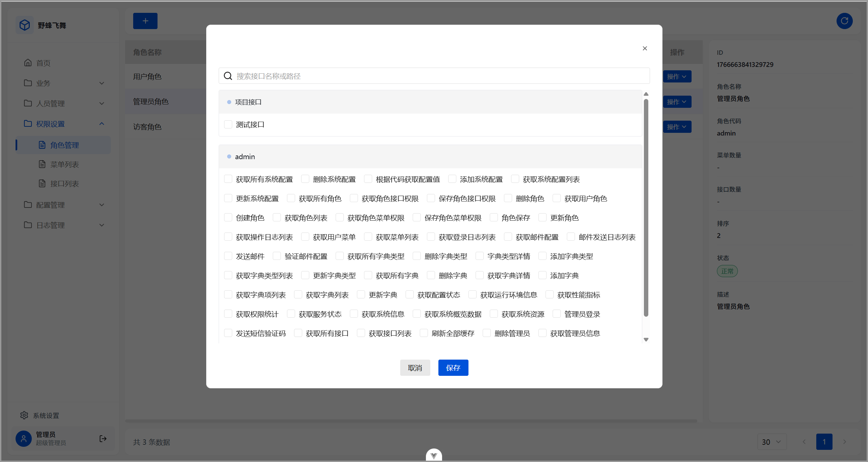Collapse the 权限设置 menu chevron

[x=102, y=124]
